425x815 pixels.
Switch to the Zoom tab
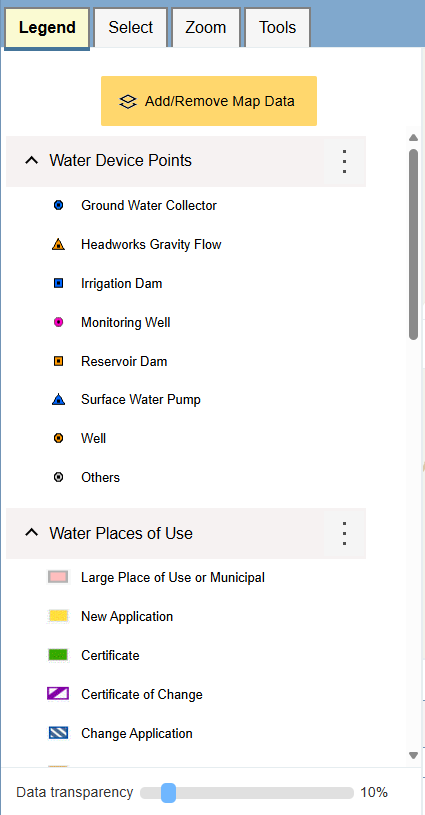[206, 28]
